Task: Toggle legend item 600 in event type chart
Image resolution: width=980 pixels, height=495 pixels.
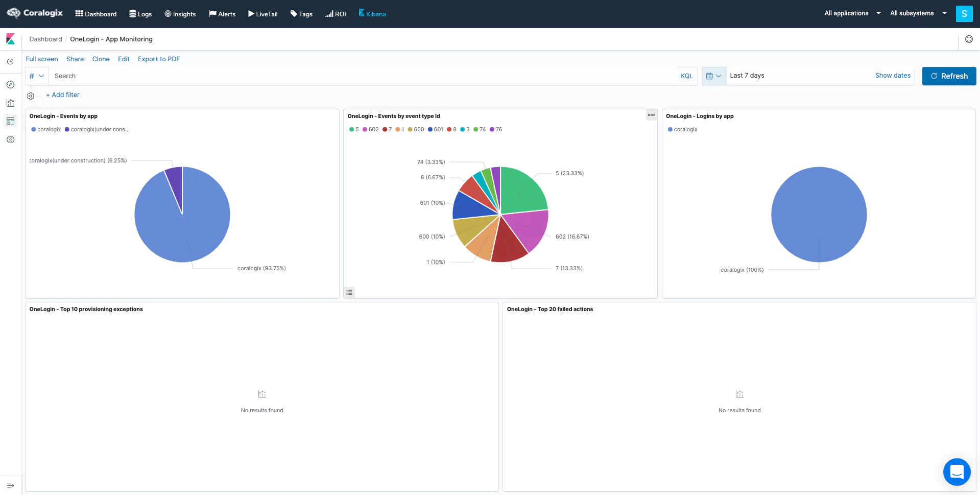Action: [416, 130]
